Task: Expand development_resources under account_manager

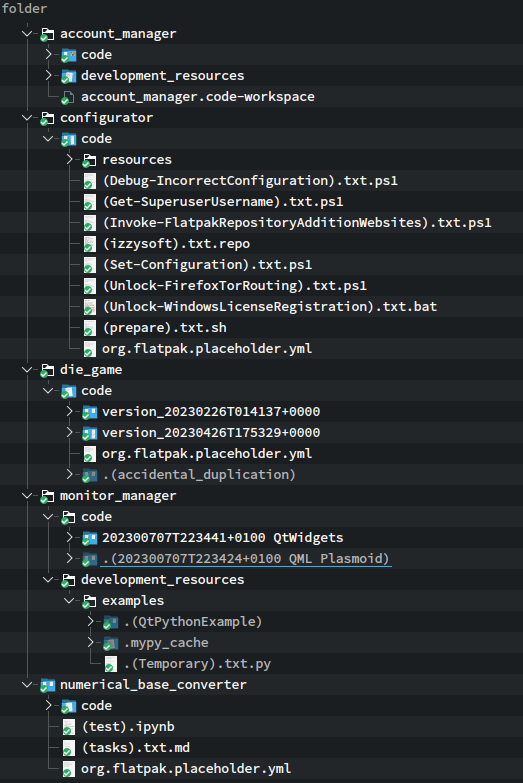Action: pos(48,76)
